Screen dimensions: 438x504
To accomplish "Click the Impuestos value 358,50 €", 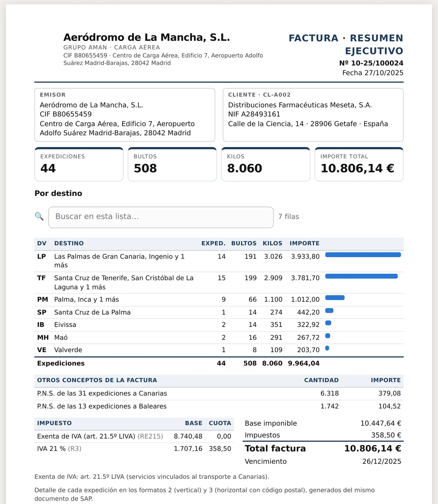I will [x=386, y=435].
